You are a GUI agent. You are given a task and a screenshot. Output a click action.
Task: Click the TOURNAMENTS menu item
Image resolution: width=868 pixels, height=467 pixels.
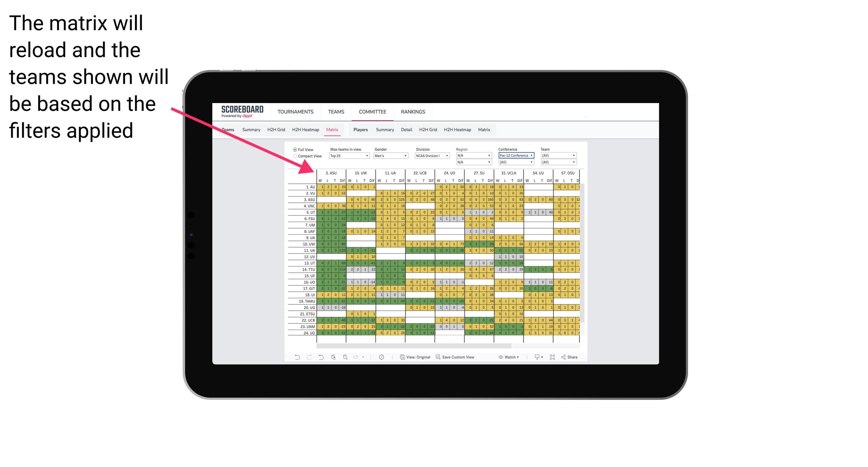pyautogui.click(x=294, y=112)
